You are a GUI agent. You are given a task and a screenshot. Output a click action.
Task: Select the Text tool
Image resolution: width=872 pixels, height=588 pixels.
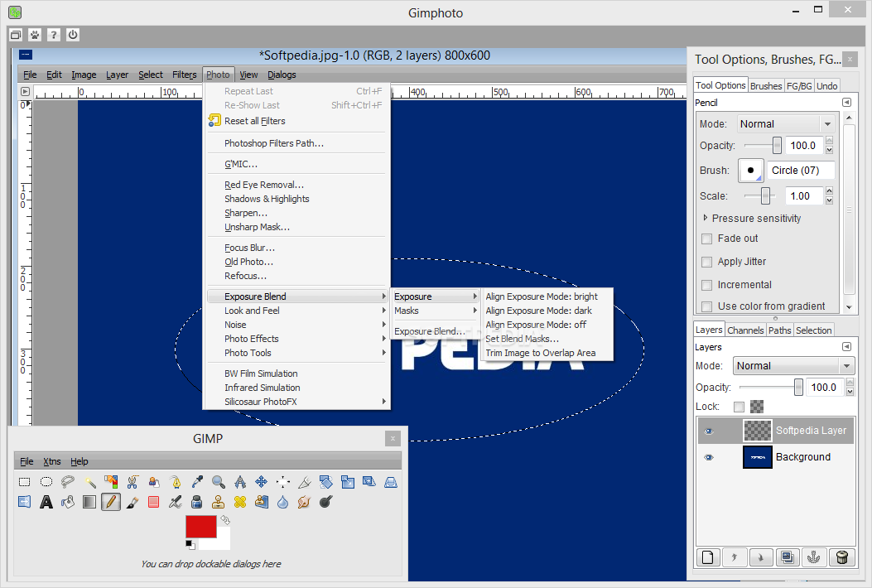point(46,502)
